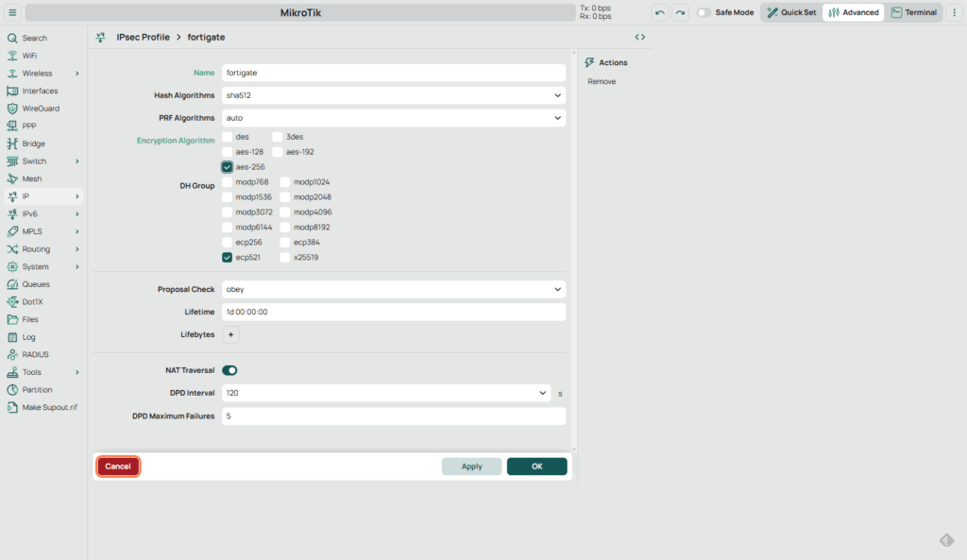Check the x25519 DH group checkbox

(285, 257)
